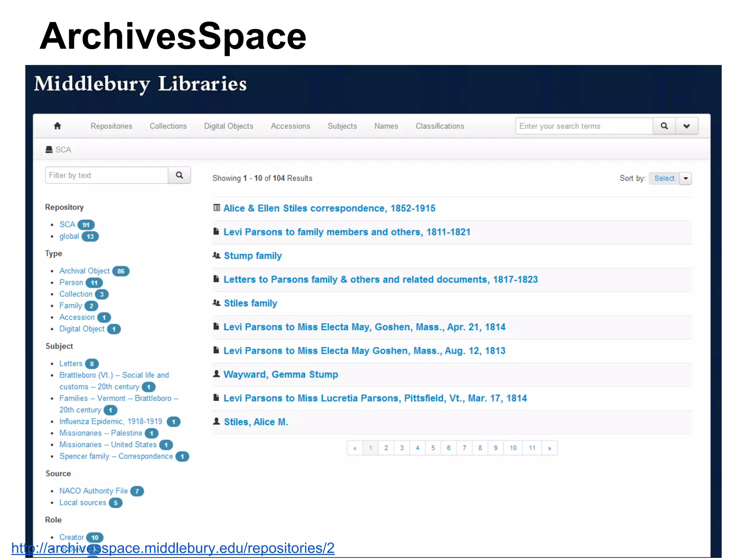Filter by Collection type
The width and height of the screenshot is (747, 560).
(76, 294)
